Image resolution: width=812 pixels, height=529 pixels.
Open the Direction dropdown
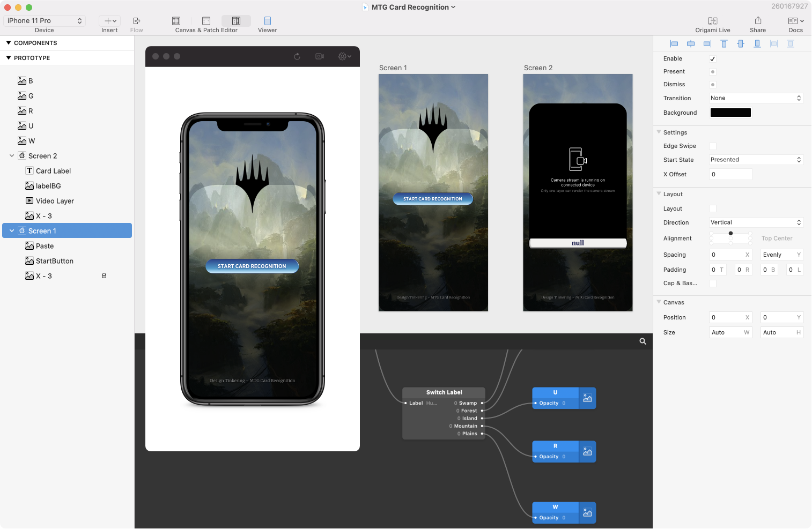tap(756, 222)
